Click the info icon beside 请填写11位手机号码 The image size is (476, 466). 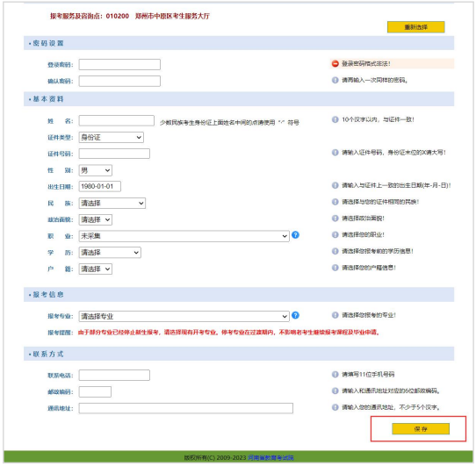(335, 375)
